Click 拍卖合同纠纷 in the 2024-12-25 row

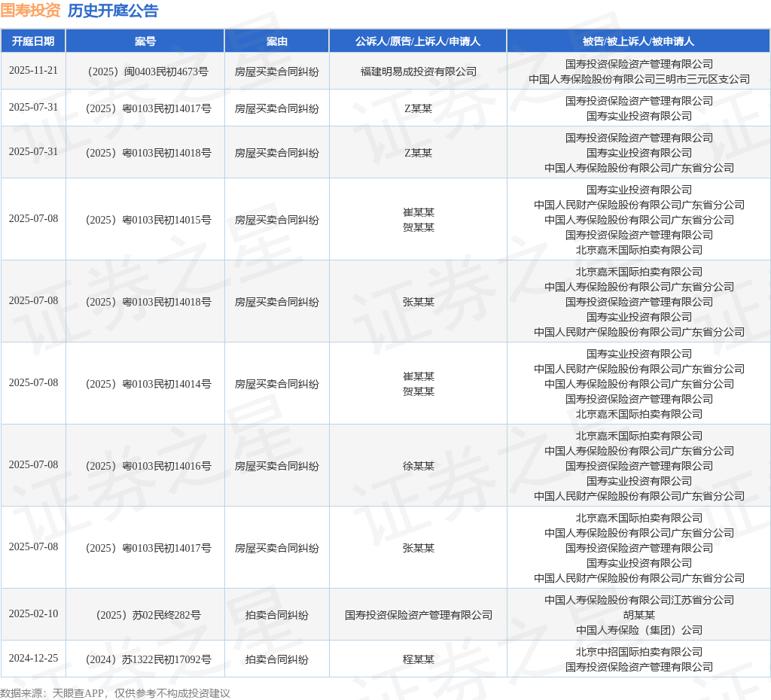coord(277,659)
